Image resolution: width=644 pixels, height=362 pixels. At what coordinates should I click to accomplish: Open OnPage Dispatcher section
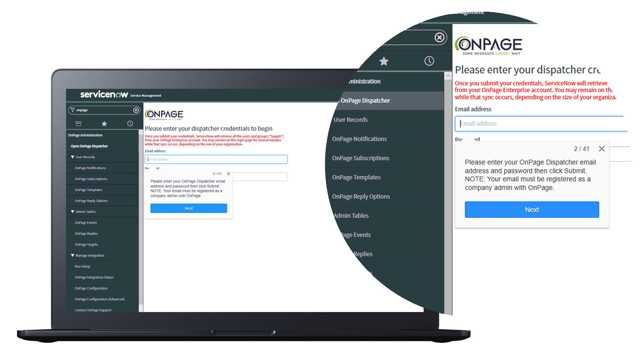(88, 145)
